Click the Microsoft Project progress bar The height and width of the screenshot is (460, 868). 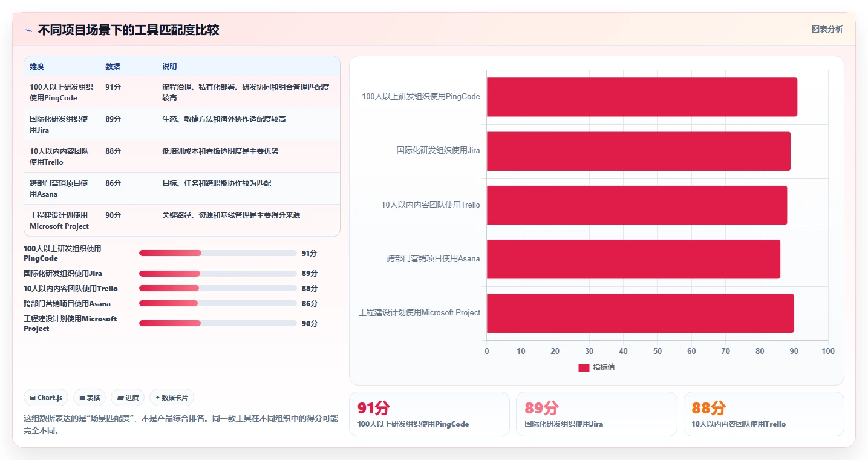[x=218, y=323]
